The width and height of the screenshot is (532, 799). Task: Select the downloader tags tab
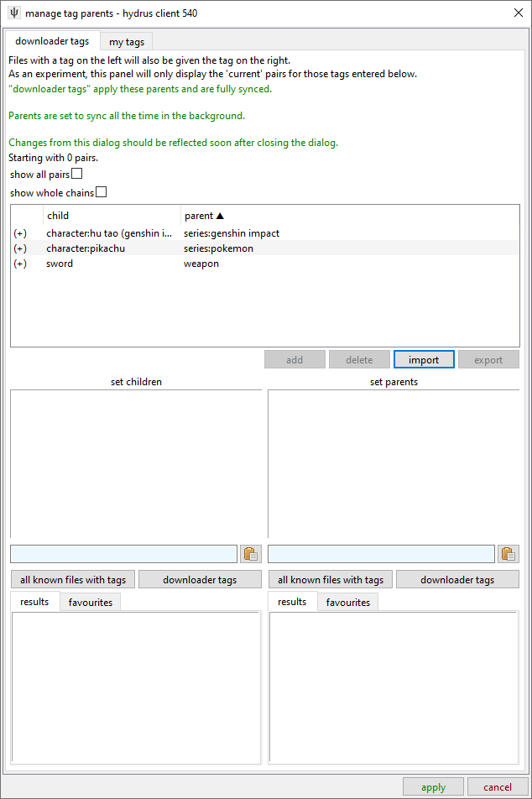point(52,41)
